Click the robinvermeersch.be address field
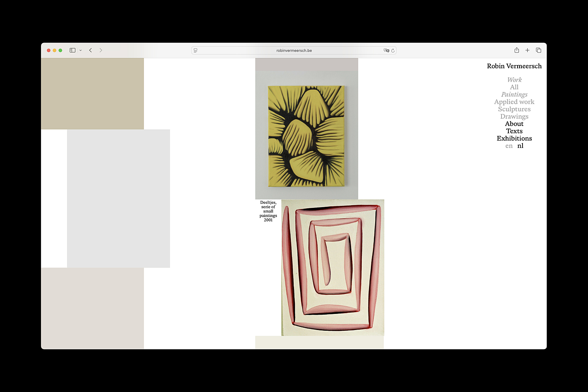 click(294, 51)
